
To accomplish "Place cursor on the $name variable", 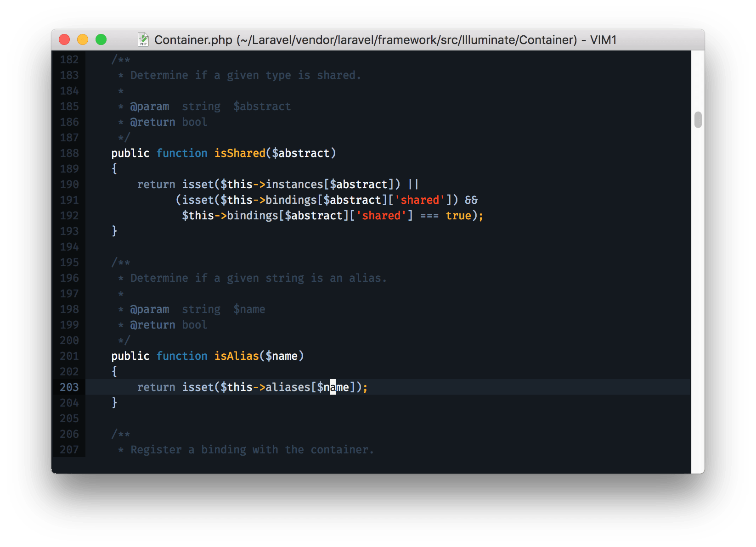I will click(333, 387).
